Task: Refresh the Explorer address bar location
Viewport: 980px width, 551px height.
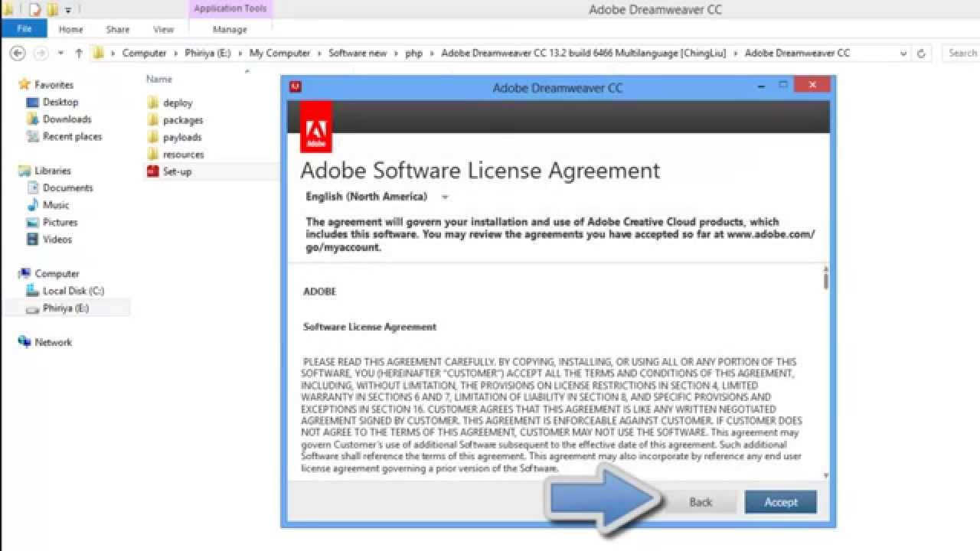Action: point(921,54)
